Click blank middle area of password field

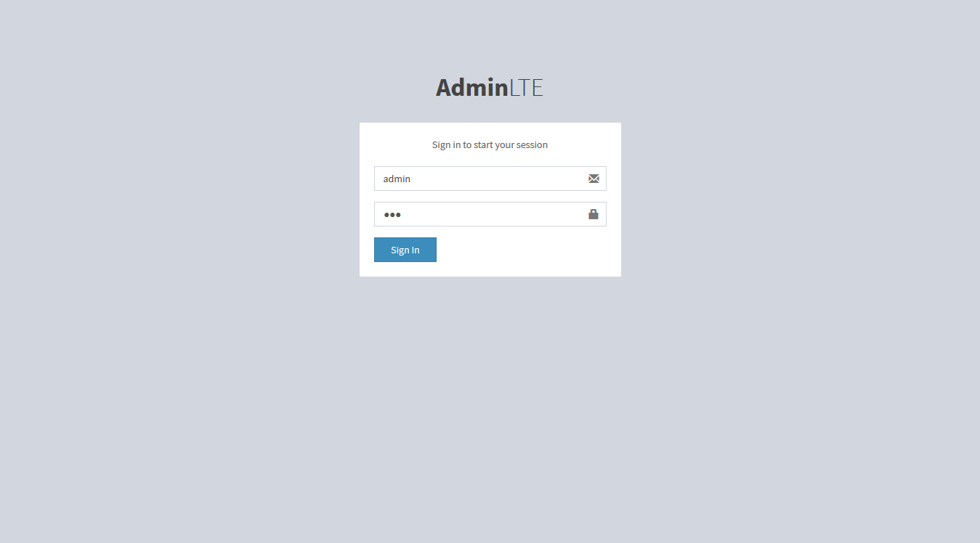[x=494, y=214]
